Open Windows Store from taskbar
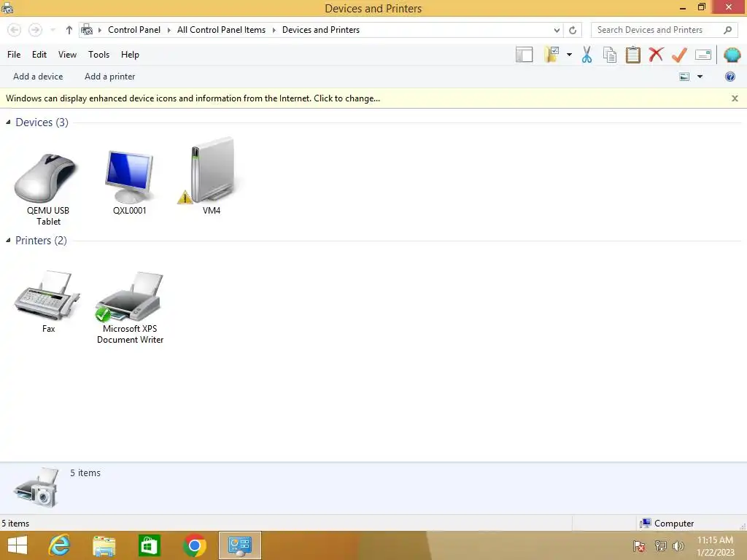Viewport: 747px width, 560px height. tap(149, 545)
